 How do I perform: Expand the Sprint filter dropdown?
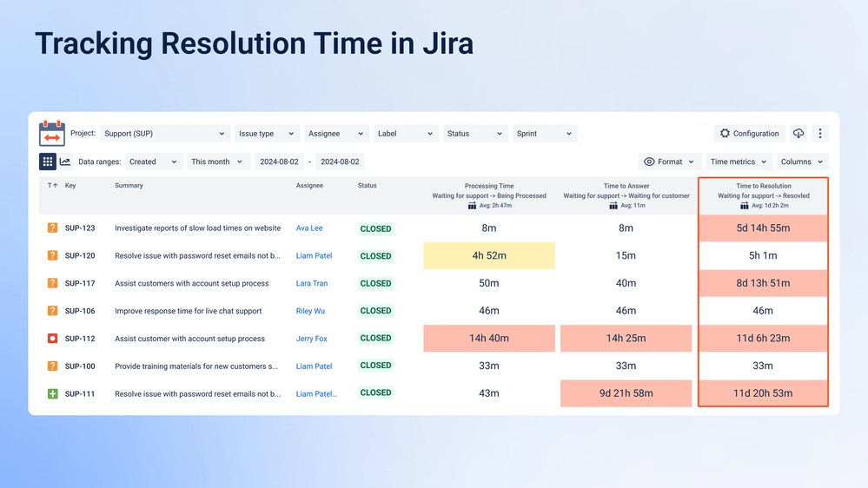tap(545, 134)
